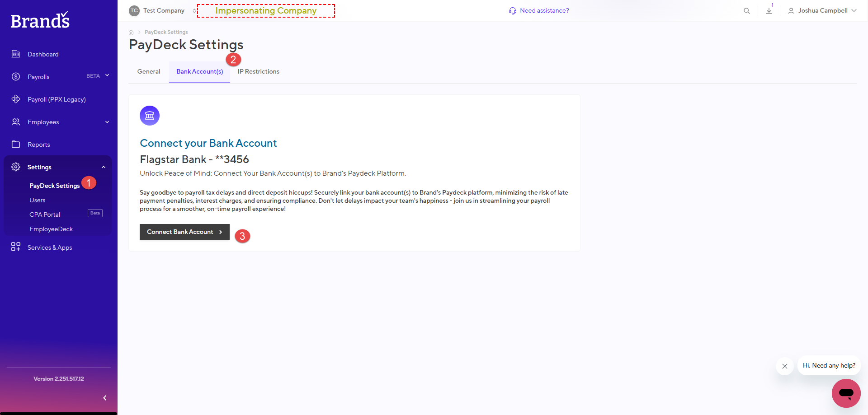Open the IP Restrictions tab
868x415 pixels.
click(x=259, y=71)
